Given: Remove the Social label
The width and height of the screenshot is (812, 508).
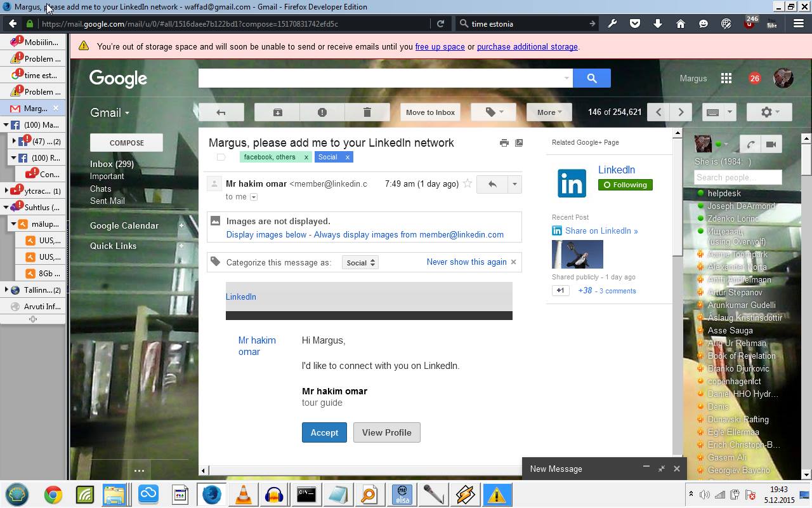Looking at the screenshot, I should pos(347,157).
